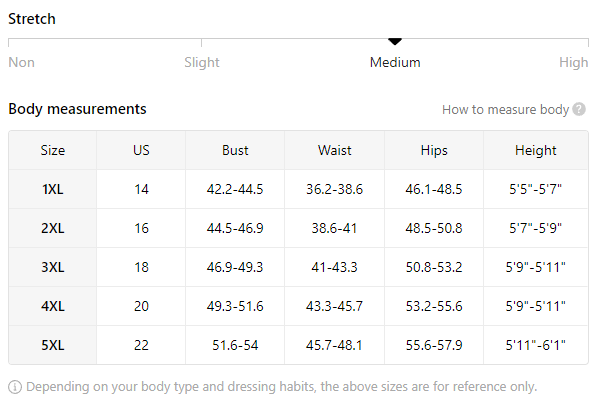Screen dimensions: 597x398
Task: Click the info icon beside the disclaimer
Action: 15,387
